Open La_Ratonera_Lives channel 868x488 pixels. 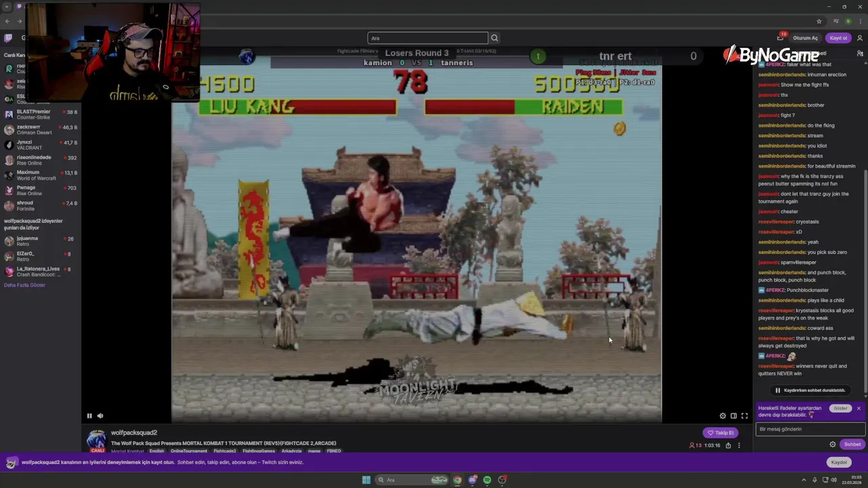click(41, 271)
